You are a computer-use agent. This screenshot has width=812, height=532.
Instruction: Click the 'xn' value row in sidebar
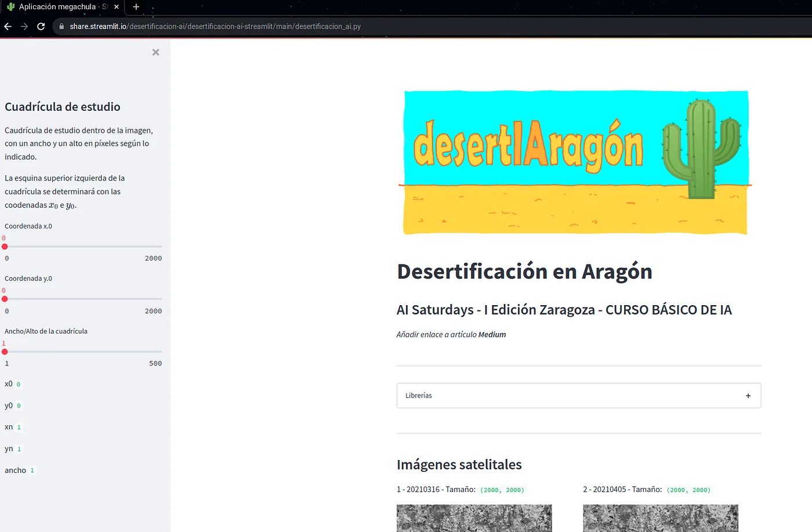click(13, 427)
